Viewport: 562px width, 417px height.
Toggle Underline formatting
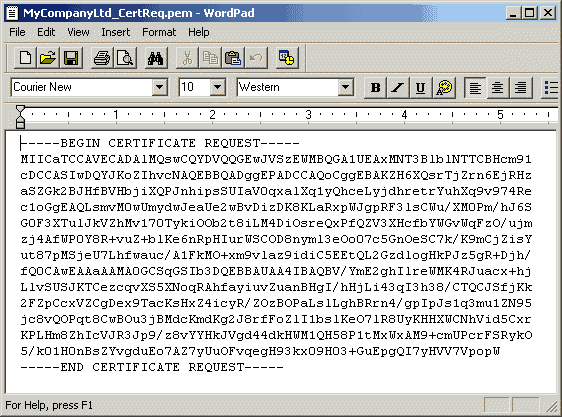(420, 87)
